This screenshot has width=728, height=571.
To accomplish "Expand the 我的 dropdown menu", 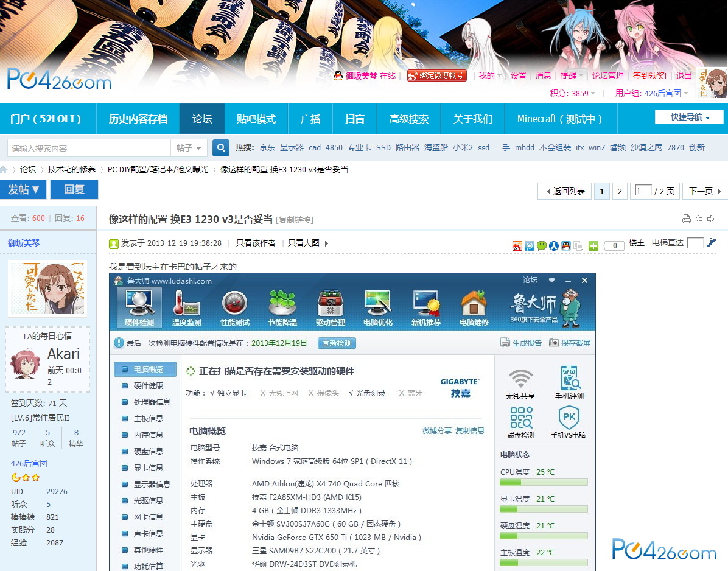I will tap(490, 75).
